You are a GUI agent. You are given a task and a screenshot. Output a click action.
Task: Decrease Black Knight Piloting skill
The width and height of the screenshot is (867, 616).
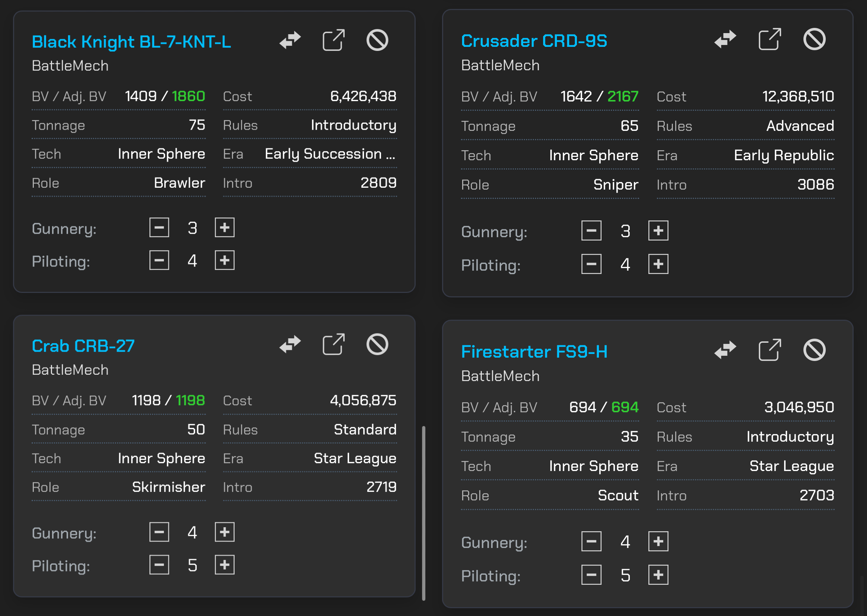click(x=159, y=260)
